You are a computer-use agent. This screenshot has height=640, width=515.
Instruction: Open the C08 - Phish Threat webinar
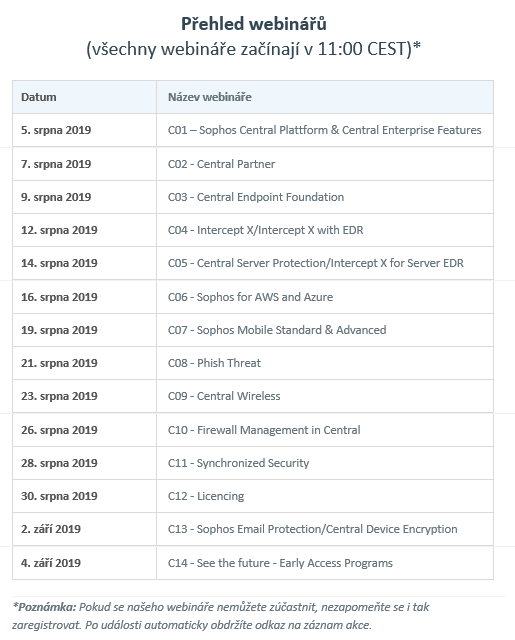click(214, 363)
